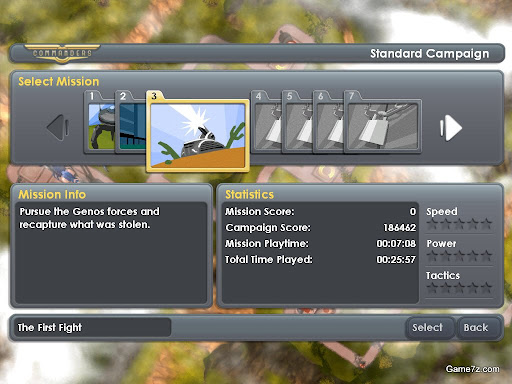
Task: Click the Mission Playtime value 00:07:08
Action: [396, 244]
